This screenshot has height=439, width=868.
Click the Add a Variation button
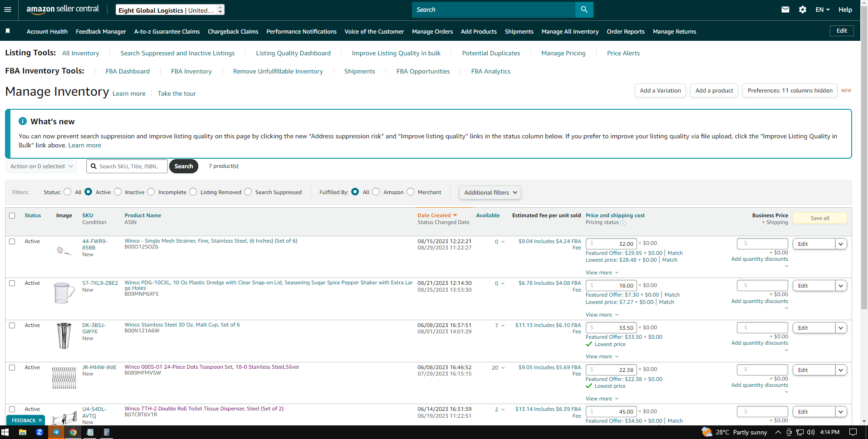660,90
